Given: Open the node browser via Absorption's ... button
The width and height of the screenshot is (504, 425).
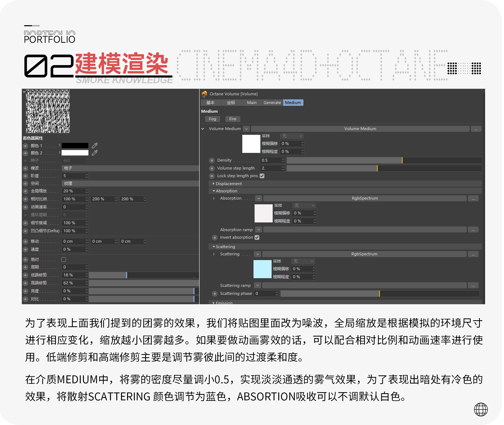Looking at the screenshot, I should (x=473, y=198).
